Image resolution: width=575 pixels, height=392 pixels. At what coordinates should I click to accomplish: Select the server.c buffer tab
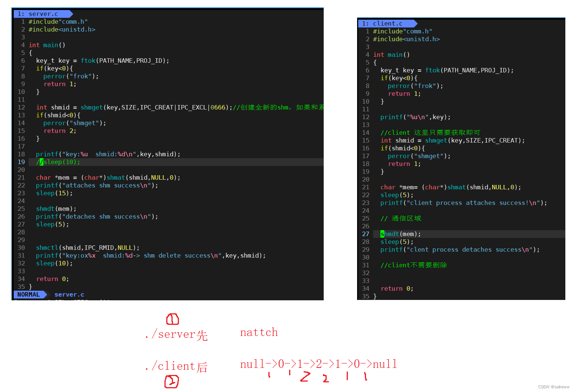tap(43, 14)
